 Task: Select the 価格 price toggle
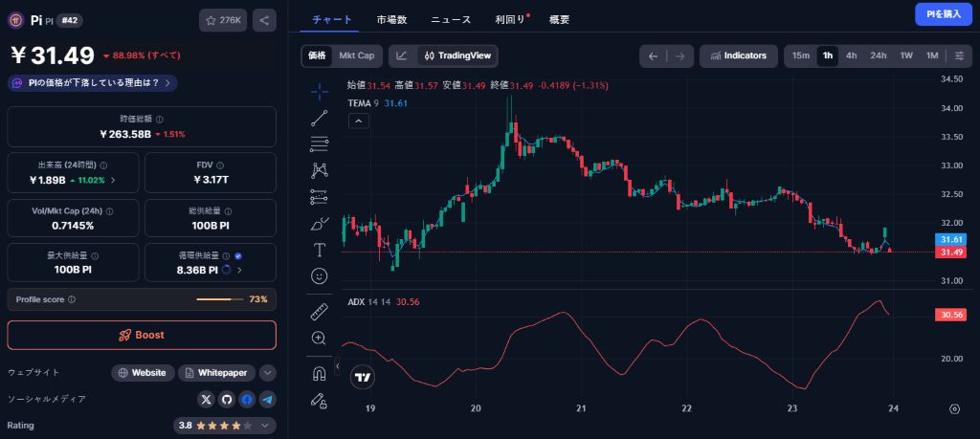pyautogui.click(x=317, y=56)
